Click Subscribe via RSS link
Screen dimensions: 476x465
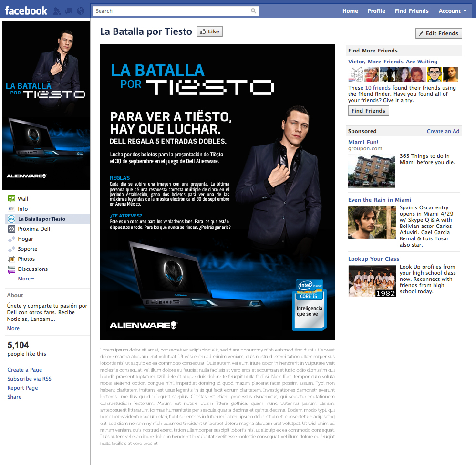tap(30, 379)
